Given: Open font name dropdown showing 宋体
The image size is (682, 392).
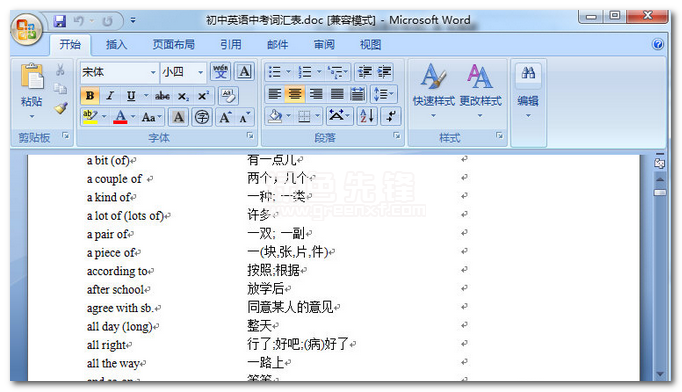Looking at the screenshot, I should 153,72.
